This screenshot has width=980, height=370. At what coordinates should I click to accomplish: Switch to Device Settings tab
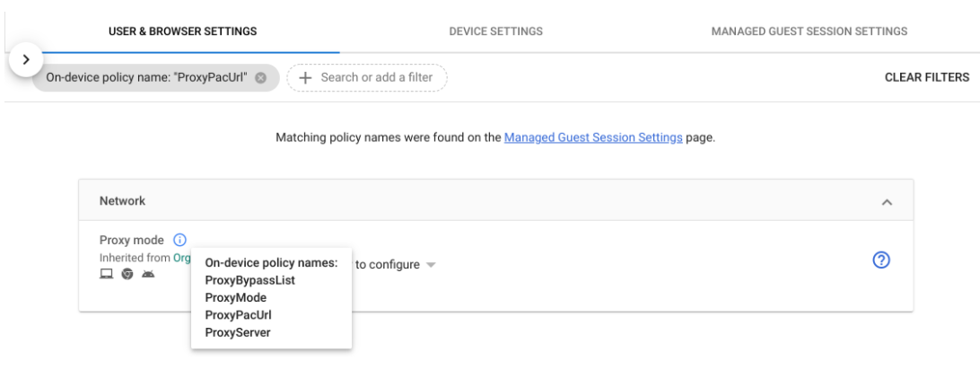[x=495, y=31]
